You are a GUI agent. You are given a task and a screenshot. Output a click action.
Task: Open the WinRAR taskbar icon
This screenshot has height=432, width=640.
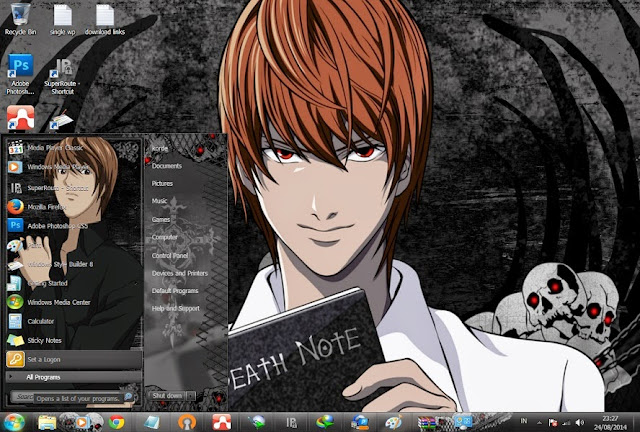coord(427,423)
